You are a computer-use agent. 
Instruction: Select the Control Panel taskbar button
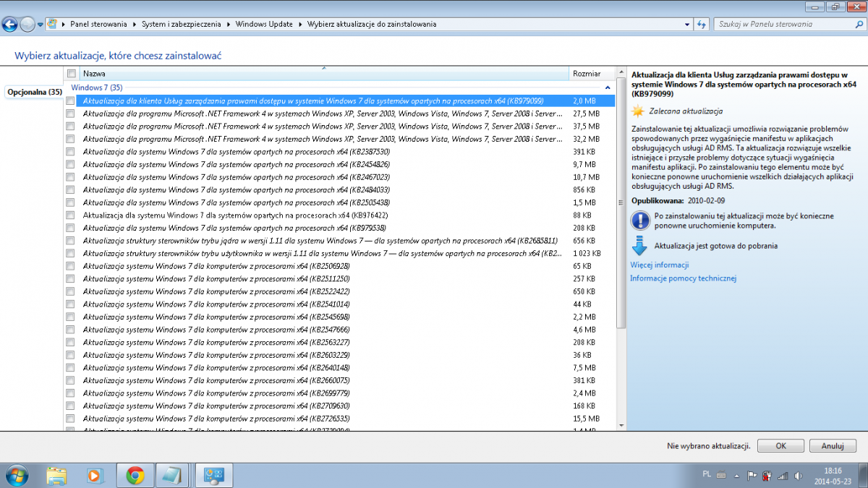(x=214, y=475)
